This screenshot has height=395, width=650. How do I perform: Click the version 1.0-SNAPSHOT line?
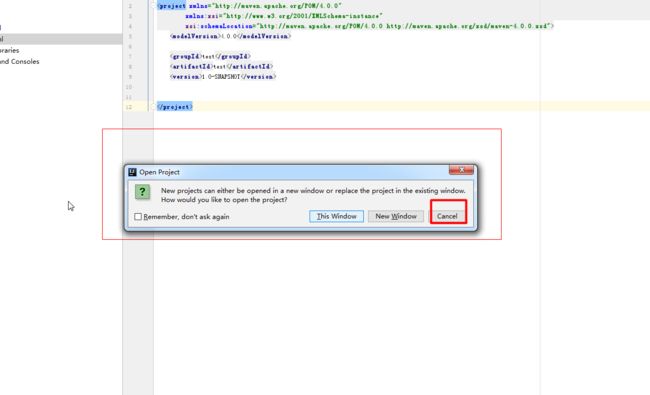(x=223, y=77)
